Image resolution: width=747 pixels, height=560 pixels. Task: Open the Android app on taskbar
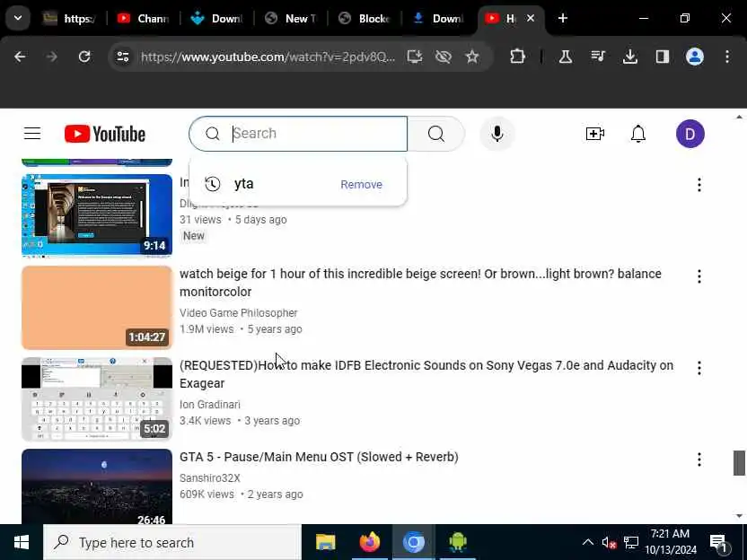point(457,542)
